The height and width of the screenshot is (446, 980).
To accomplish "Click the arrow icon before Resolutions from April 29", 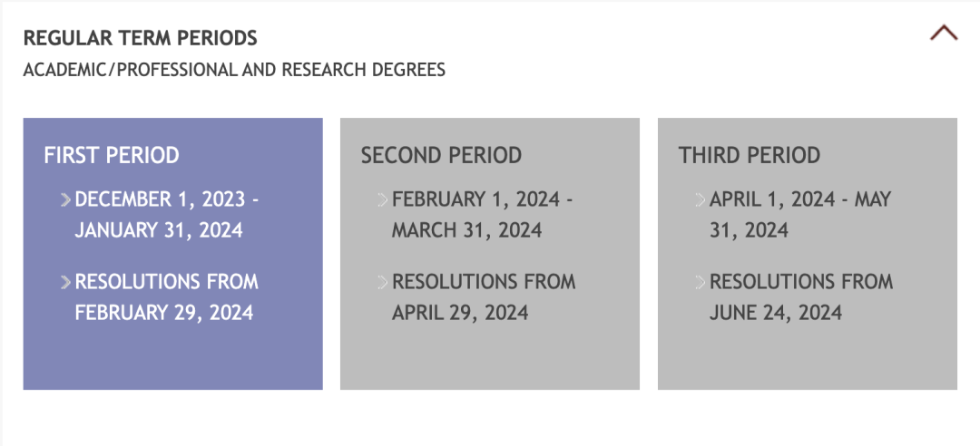I will (383, 282).
